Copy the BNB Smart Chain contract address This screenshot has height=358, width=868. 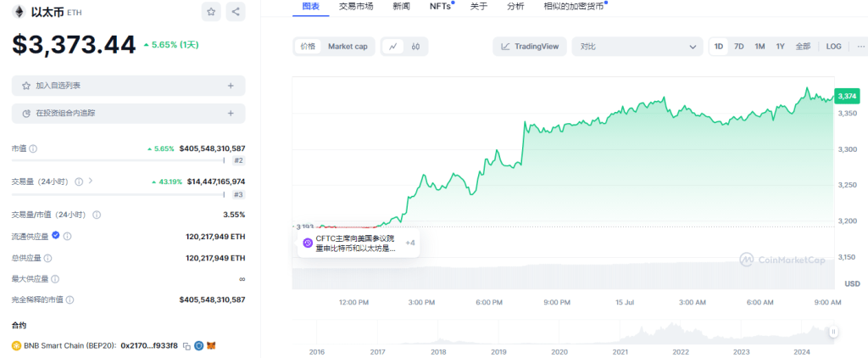click(186, 345)
